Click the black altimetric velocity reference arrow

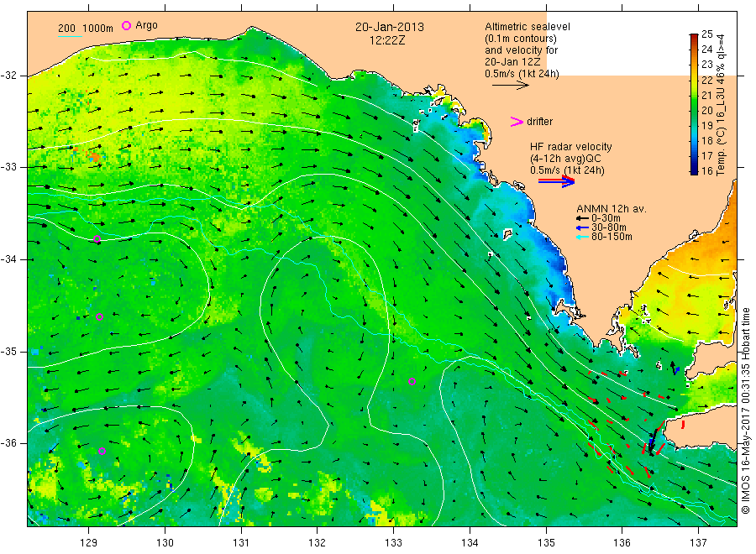click(510, 86)
